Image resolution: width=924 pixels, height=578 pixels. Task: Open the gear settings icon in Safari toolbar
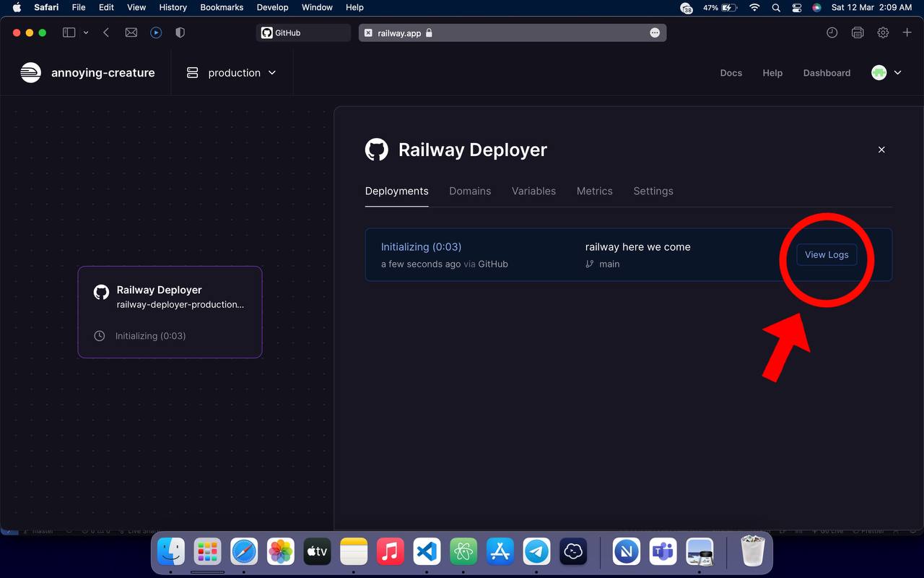pos(883,33)
